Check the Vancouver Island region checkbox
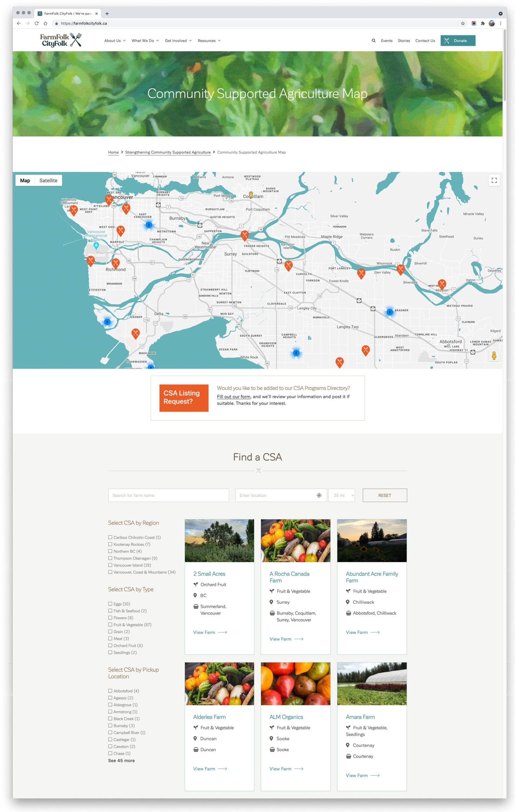This screenshot has height=812, width=515. [x=110, y=565]
